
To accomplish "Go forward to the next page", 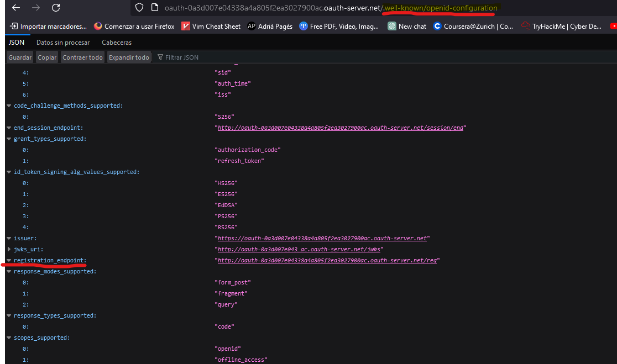I will point(36,8).
